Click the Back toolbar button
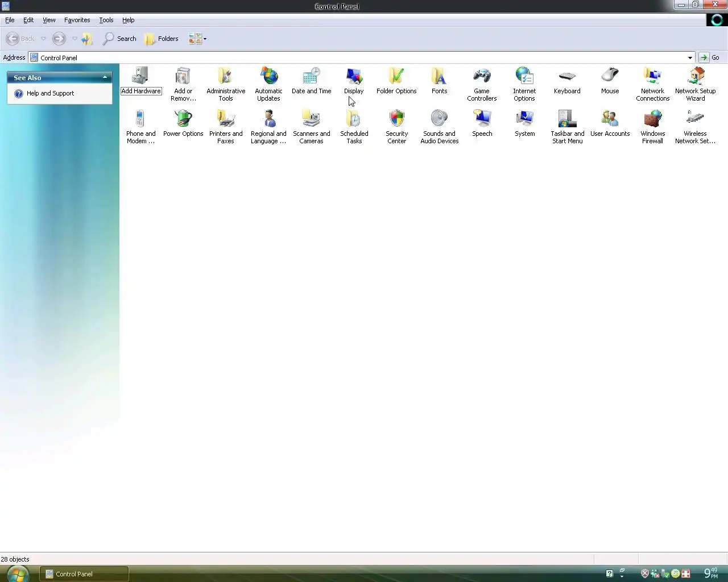The image size is (728, 582). pyautogui.click(x=20, y=39)
